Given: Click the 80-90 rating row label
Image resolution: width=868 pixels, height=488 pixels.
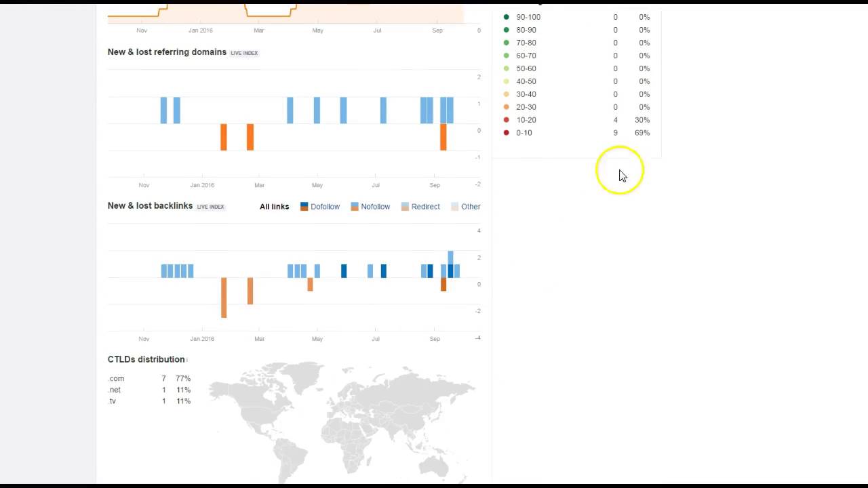Looking at the screenshot, I should 526,30.
